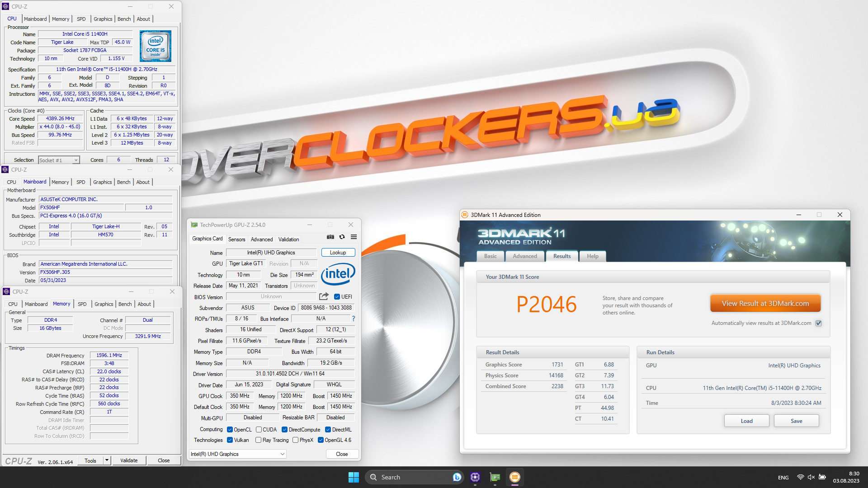
Task: Switch to Sensors tab in GPU-Z
Action: click(x=236, y=239)
